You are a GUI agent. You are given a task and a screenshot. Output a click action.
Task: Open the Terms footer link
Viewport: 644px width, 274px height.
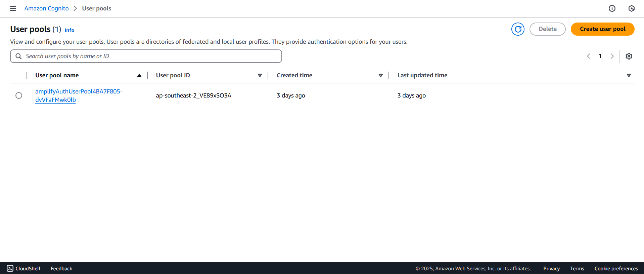pos(577,268)
